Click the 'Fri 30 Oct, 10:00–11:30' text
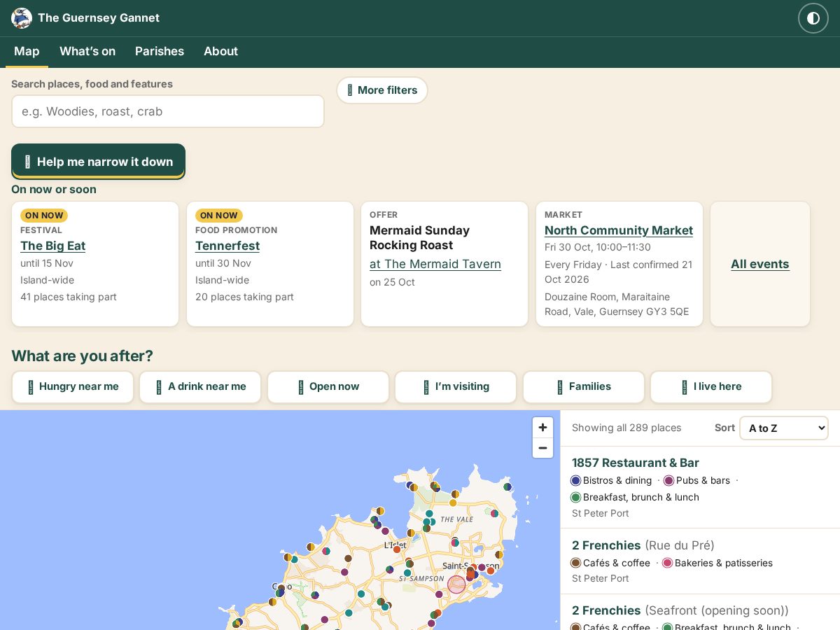Screen dimensions: 840x630 click(598, 247)
